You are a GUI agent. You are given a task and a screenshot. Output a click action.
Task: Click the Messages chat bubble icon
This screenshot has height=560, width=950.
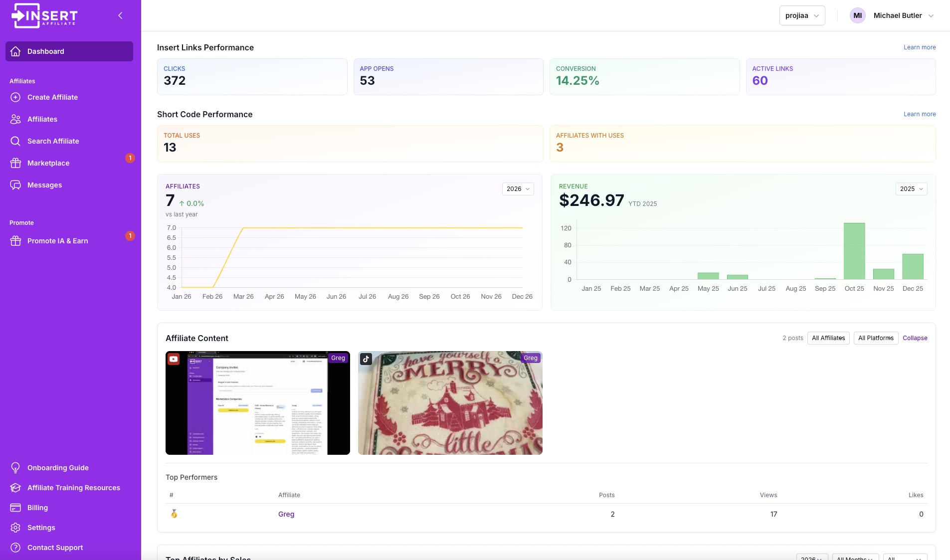click(15, 185)
